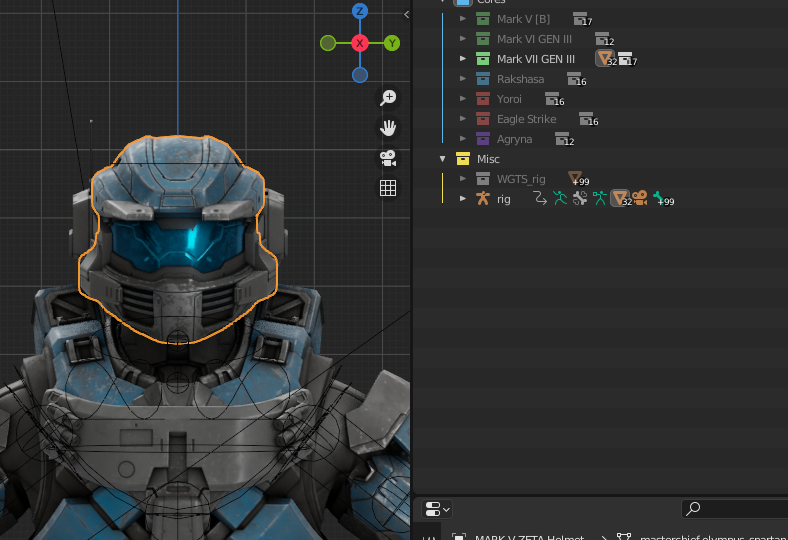Click the armature icon of rig
Image resolution: width=788 pixels, height=540 pixels.
[x=483, y=199]
